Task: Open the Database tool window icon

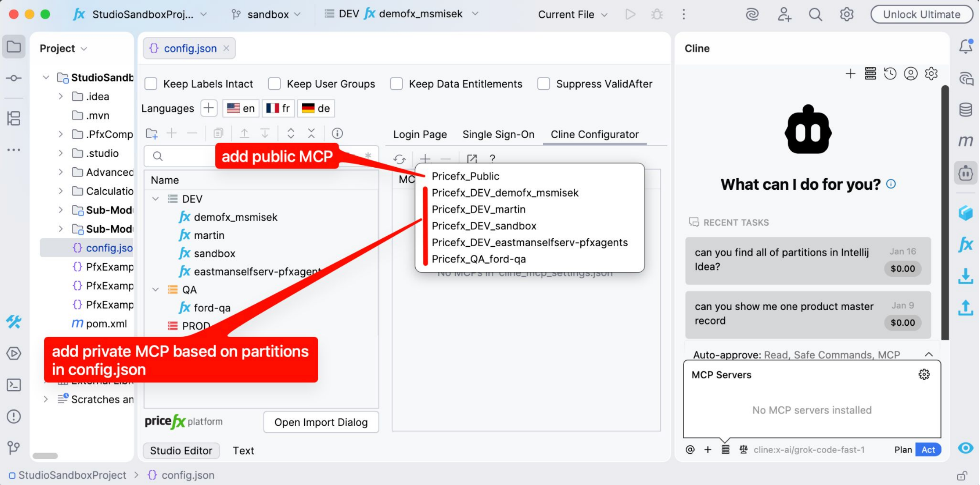Action: 965,109
